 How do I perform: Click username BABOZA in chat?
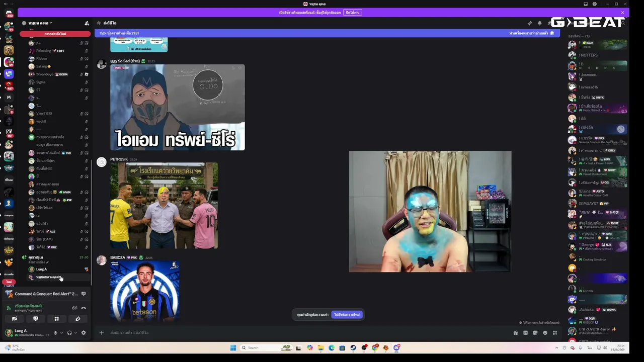coord(118,257)
